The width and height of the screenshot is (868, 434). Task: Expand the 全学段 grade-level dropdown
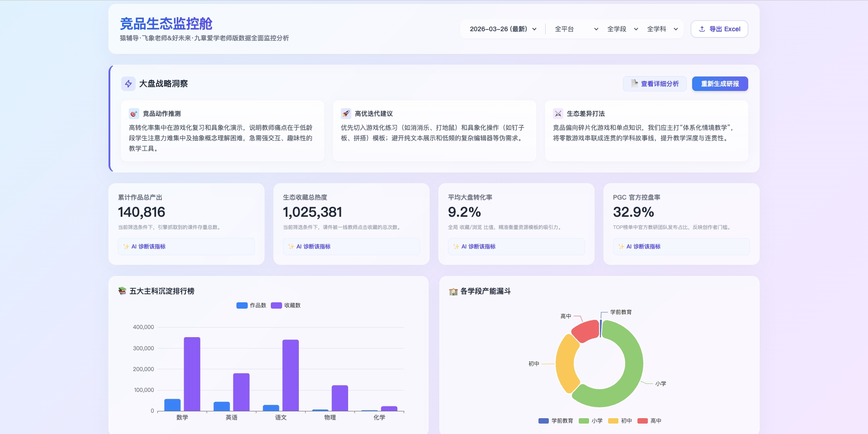pos(622,29)
